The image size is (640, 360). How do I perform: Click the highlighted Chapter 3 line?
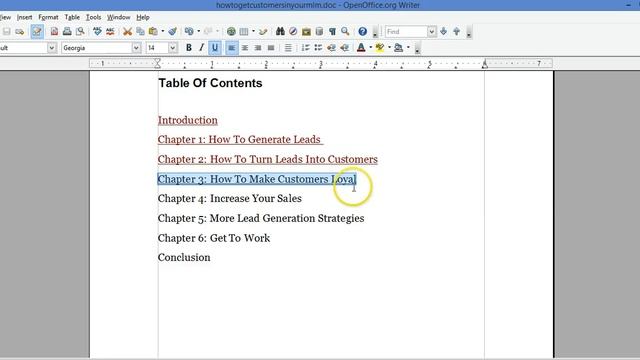[257, 179]
